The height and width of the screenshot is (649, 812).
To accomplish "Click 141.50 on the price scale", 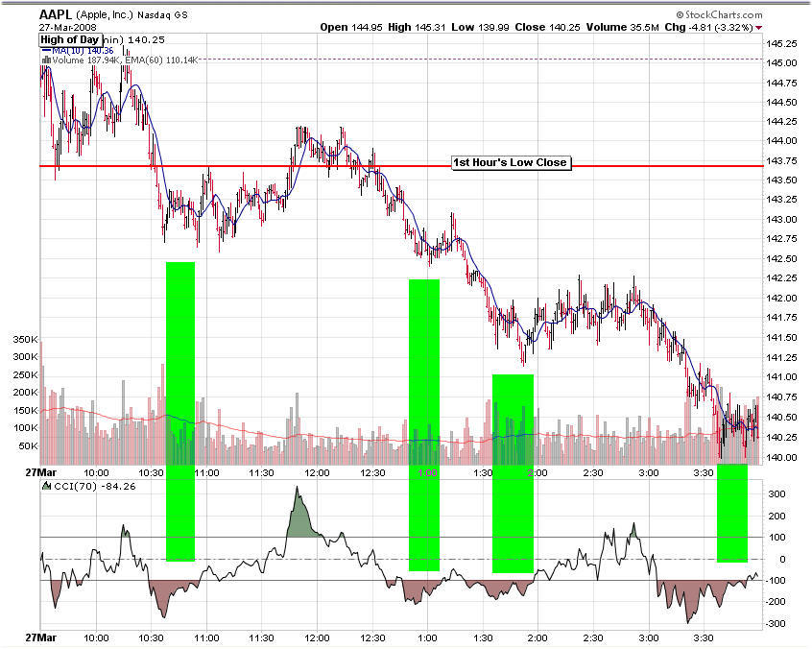I will pyautogui.click(x=781, y=337).
